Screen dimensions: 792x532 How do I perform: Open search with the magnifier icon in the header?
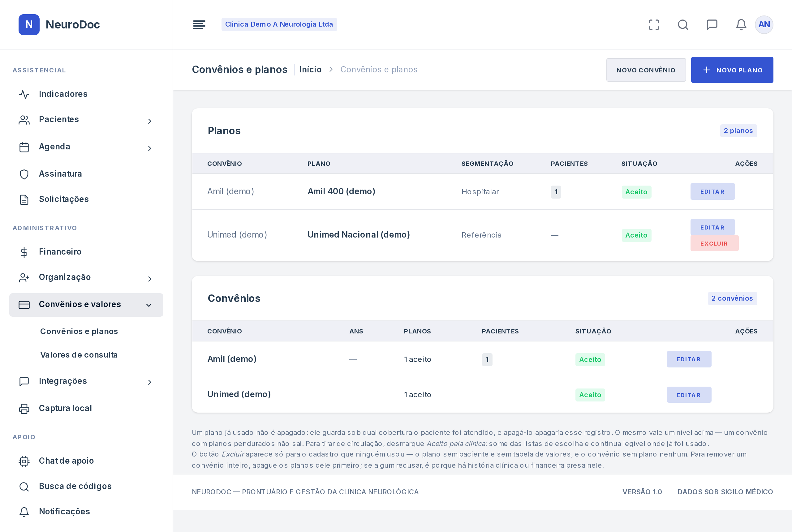click(683, 24)
